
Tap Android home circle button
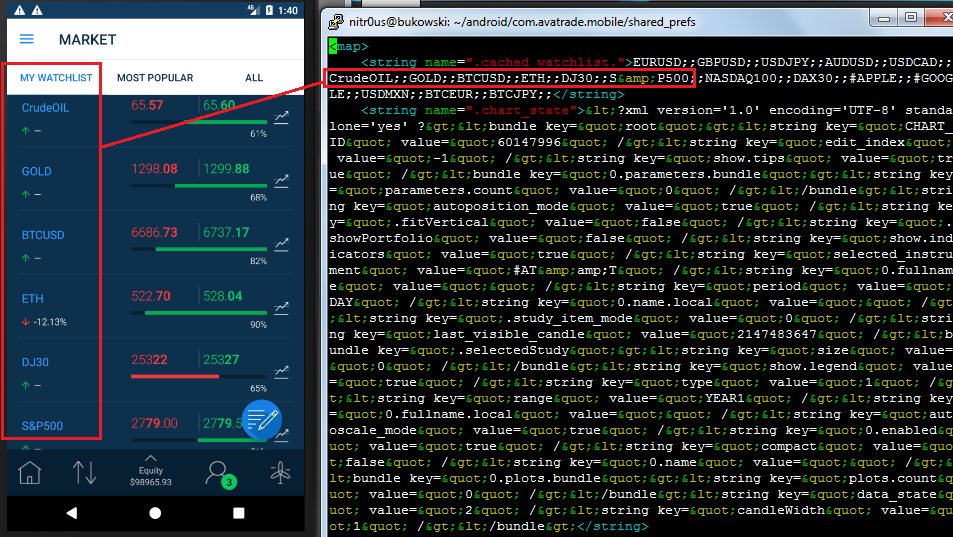coord(155,513)
